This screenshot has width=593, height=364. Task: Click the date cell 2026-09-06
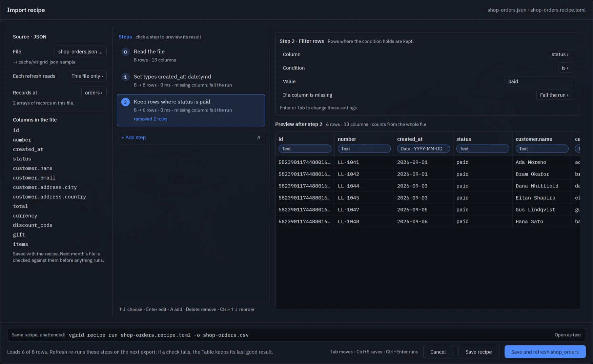coord(423,221)
